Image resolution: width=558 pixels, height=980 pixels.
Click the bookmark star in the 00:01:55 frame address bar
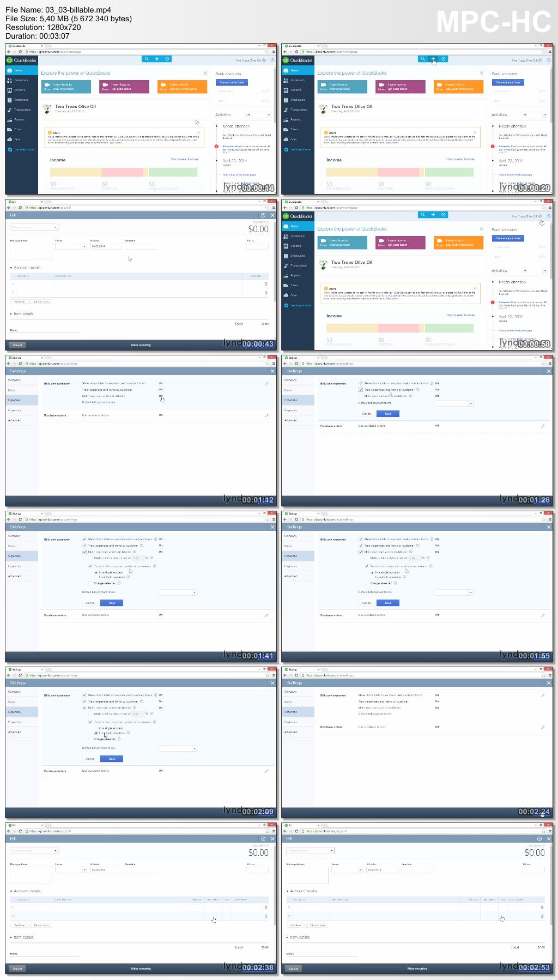(543, 519)
